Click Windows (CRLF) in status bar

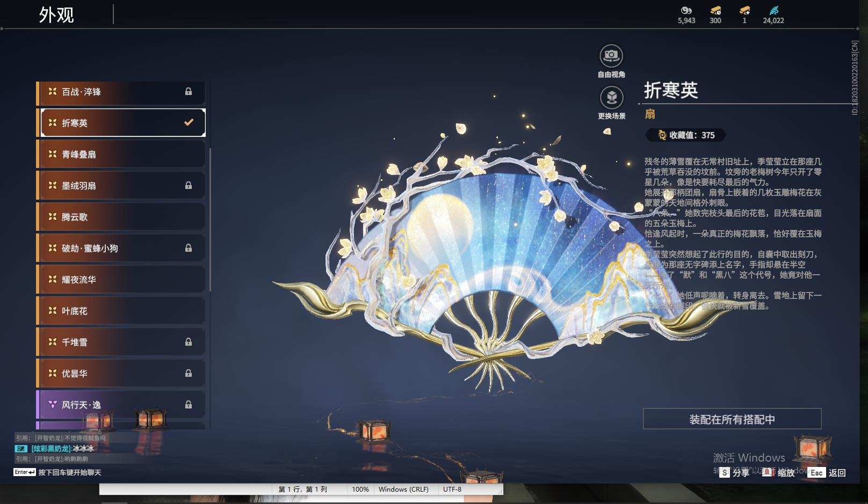pos(403,490)
